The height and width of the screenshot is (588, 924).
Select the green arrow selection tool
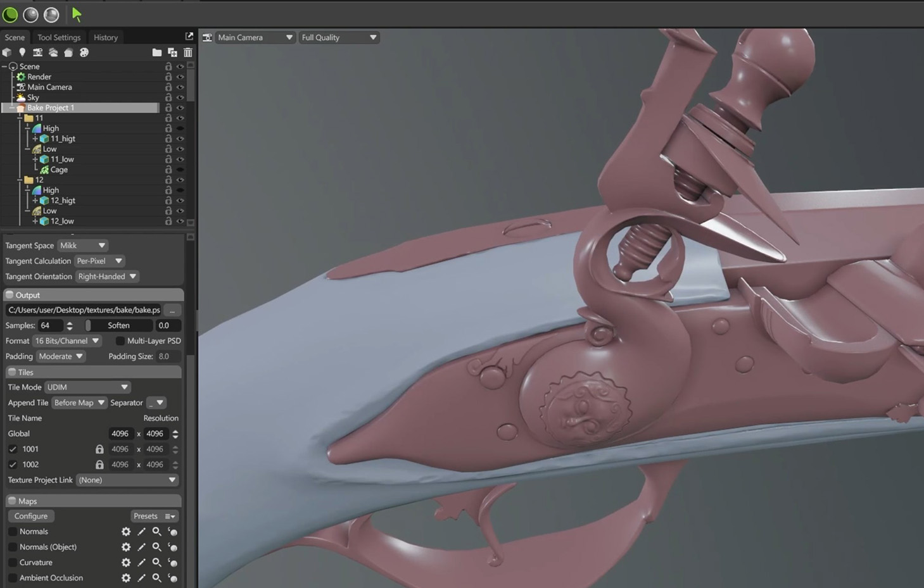(x=77, y=14)
